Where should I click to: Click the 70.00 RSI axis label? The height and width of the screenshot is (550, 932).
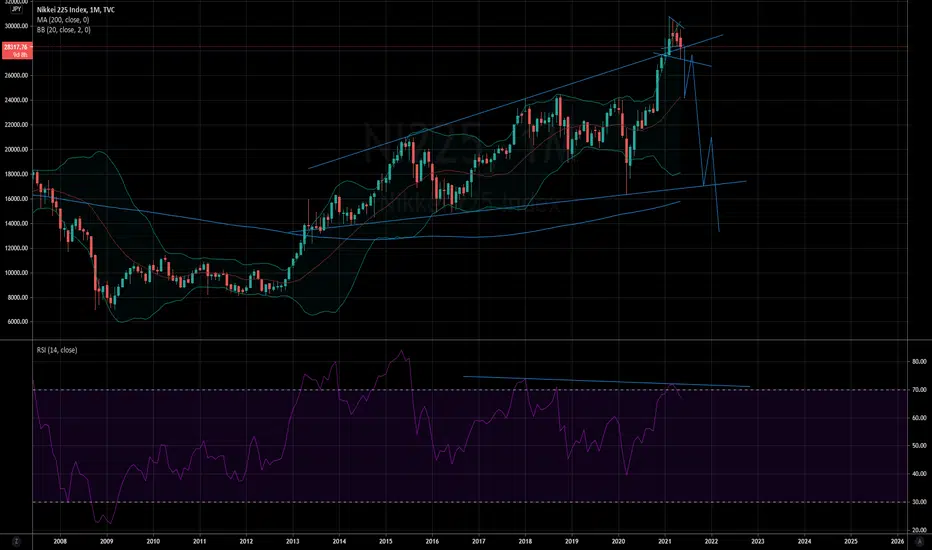click(919, 390)
